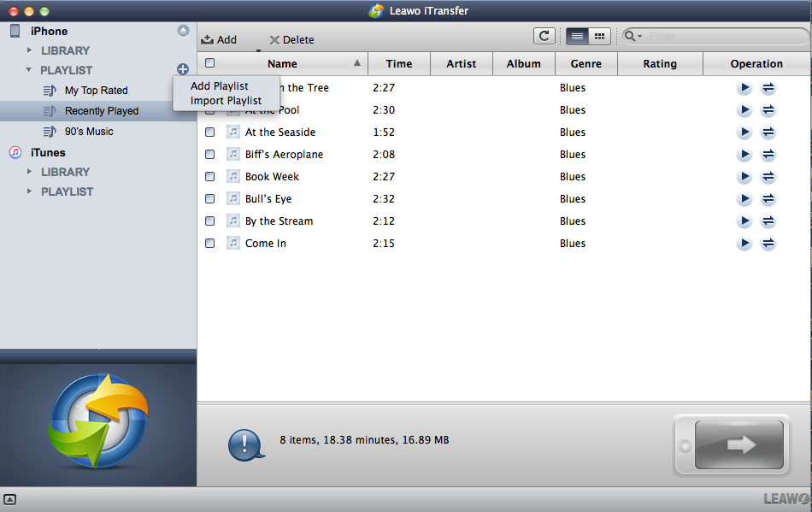Play the song At the Seaside
Screen dimensions: 812x512
[744, 132]
